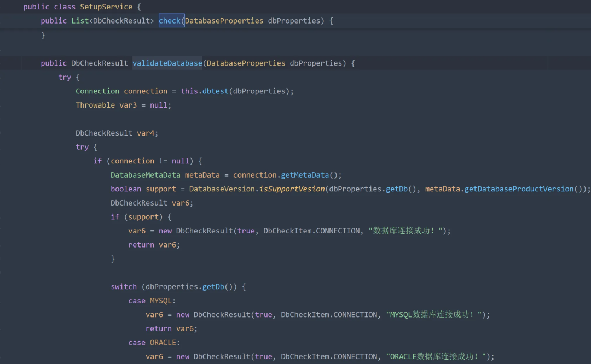
Task: Click the dbtest method call
Action: tap(215, 91)
